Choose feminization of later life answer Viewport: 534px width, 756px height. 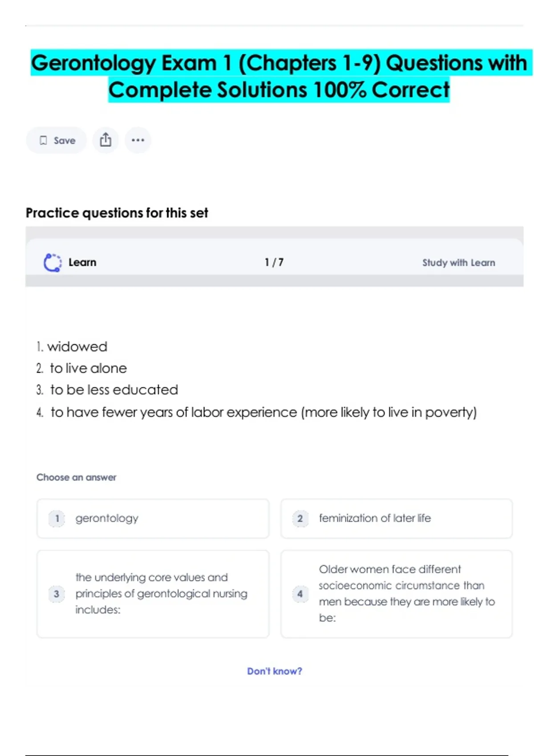tap(396, 519)
